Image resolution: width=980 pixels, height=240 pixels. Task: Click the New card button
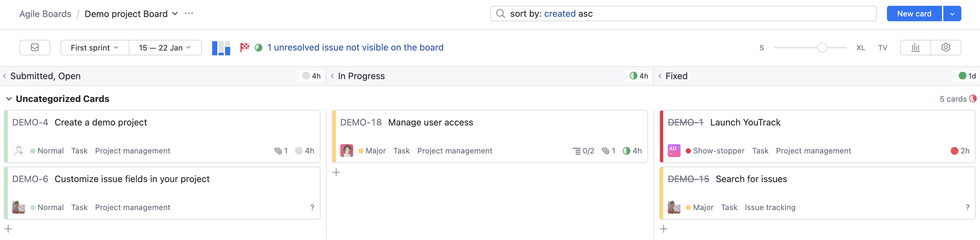(x=914, y=14)
